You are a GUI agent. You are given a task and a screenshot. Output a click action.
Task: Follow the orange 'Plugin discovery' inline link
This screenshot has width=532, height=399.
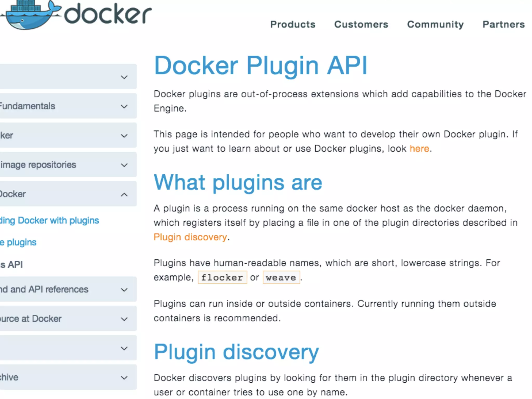pos(190,237)
